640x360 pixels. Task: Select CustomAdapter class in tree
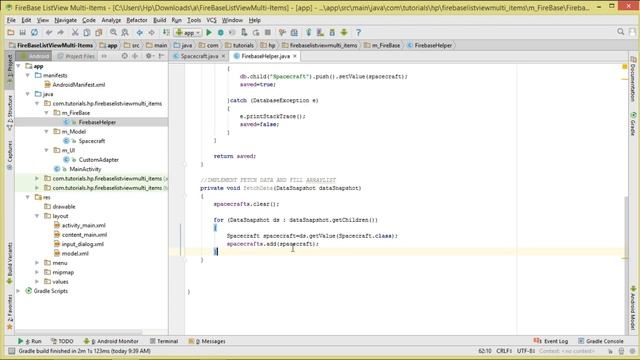(x=98, y=160)
